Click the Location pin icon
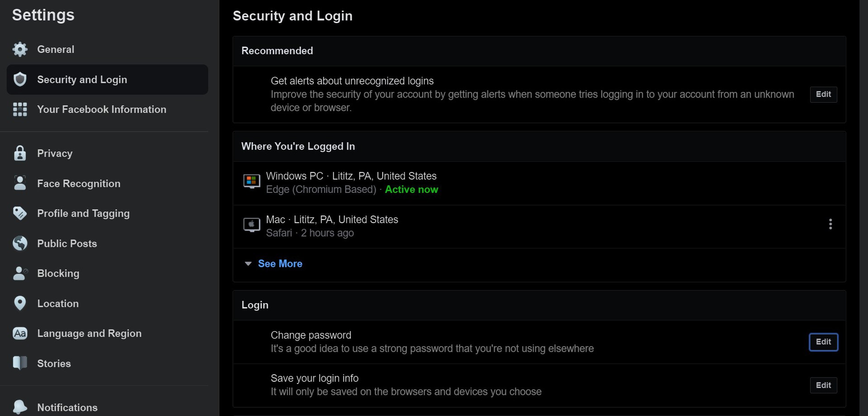The height and width of the screenshot is (416, 868). [20, 304]
